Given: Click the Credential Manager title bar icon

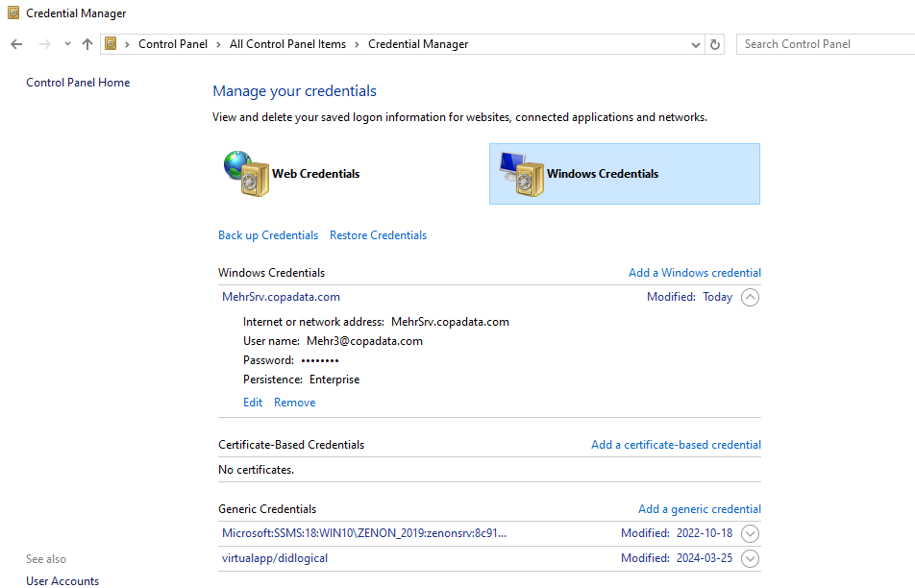Looking at the screenshot, I should pyautogui.click(x=12, y=13).
